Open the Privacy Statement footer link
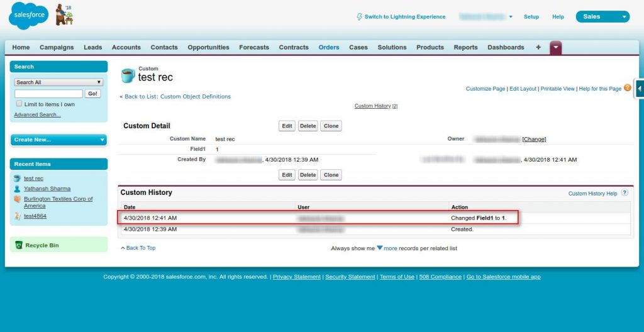 [x=297, y=277]
